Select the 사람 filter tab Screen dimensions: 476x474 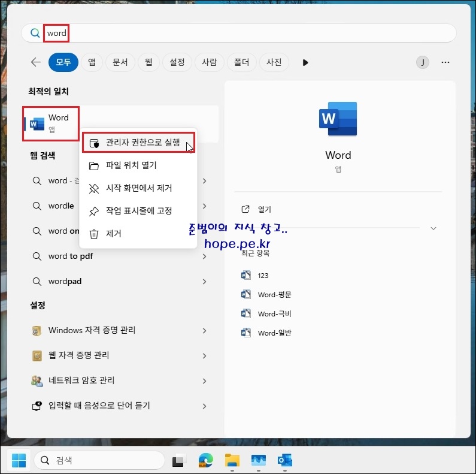click(x=209, y=62)
